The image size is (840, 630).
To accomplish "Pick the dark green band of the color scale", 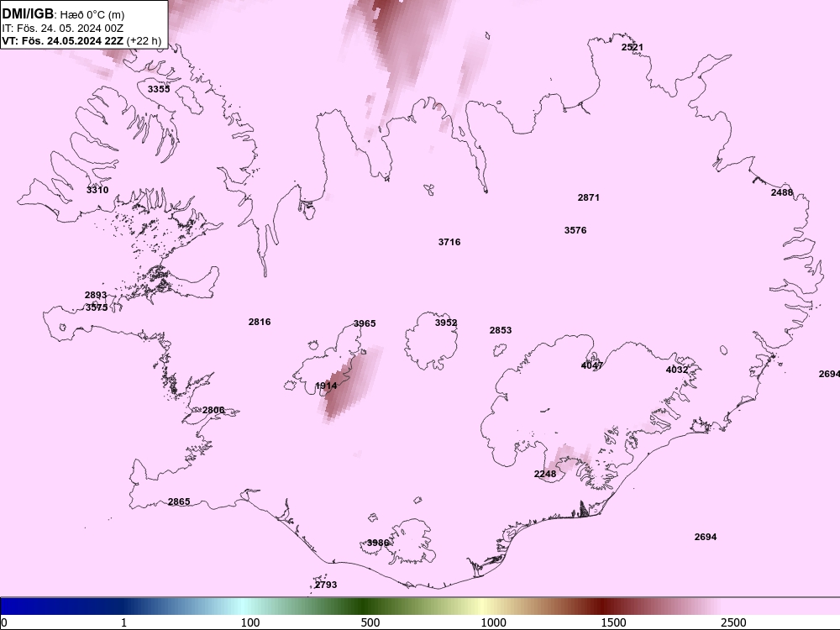I will (362, 606).
